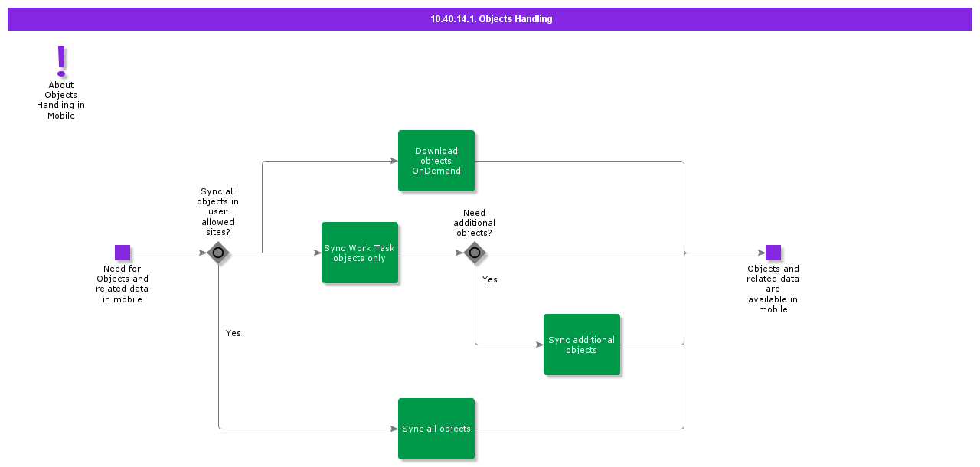
Task: Click the green Sync all objects box
Action: [x=436, y=429]
